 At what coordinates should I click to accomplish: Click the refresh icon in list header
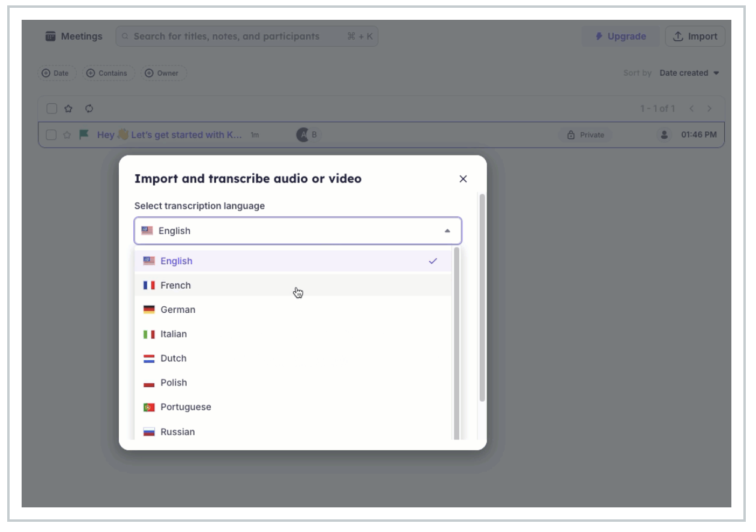pos(89,109)
